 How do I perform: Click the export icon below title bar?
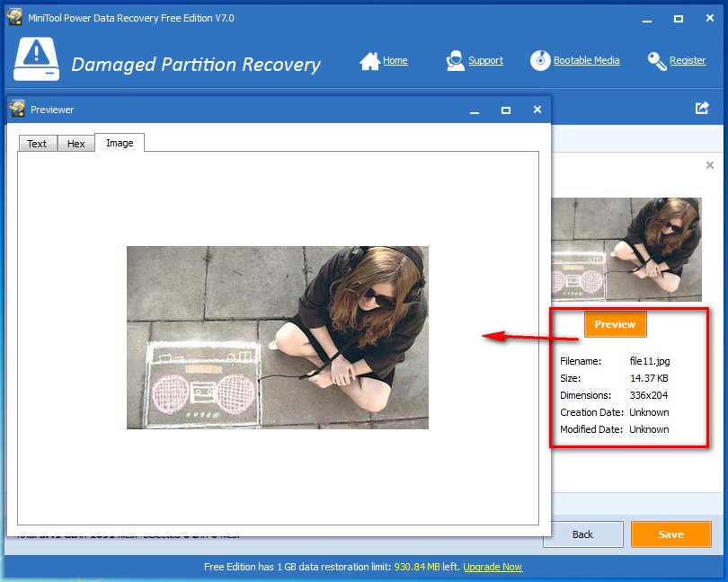(702, 108)
